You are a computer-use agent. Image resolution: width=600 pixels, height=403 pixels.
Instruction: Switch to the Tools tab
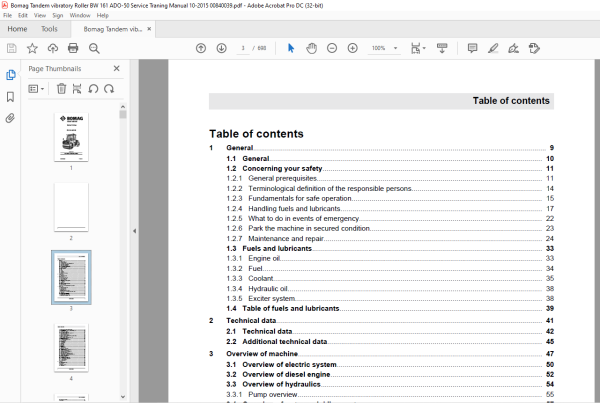click(49, 29)
